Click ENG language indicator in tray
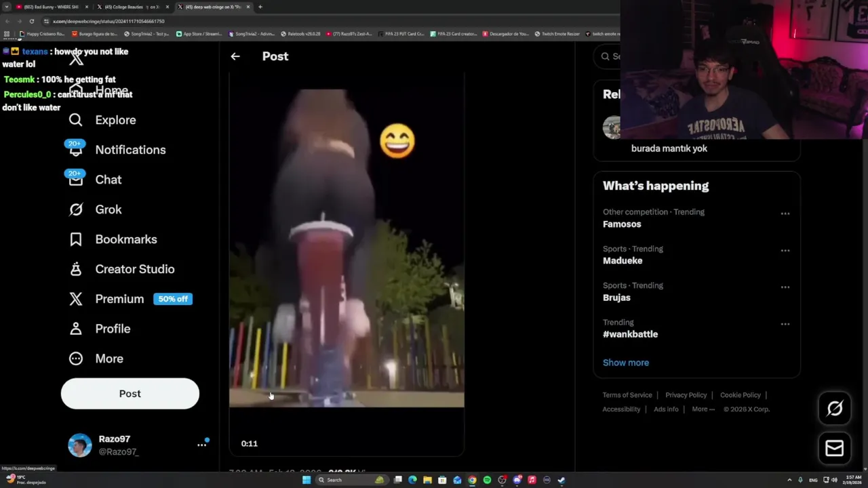The width and height of the screenshot is (868, 488). pos(813,480)
